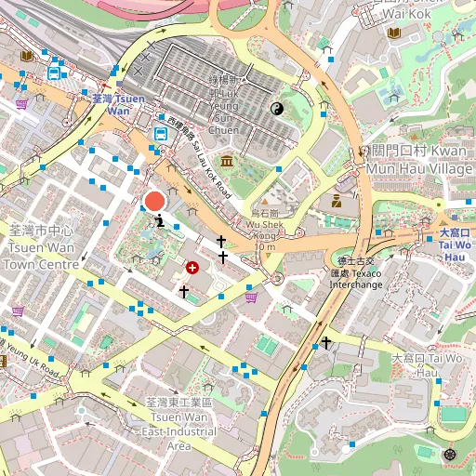This screenshot has width=476, height=476.
Task: Select the museum building icon
Action: point(227,161)
